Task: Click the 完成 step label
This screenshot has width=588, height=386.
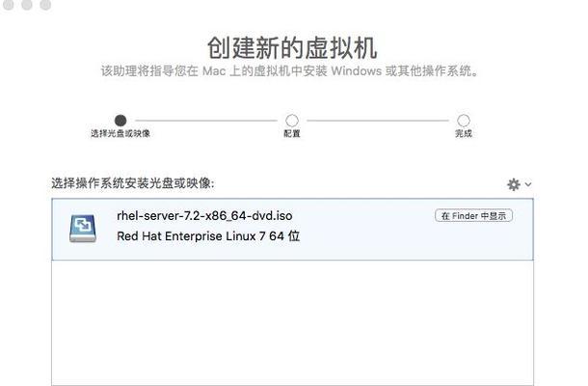Action: pos(464,133)
